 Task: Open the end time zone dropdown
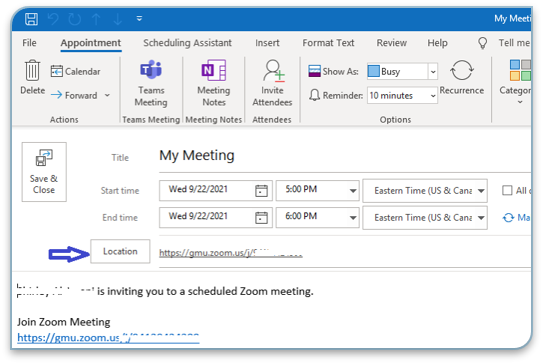pos(481,218)
